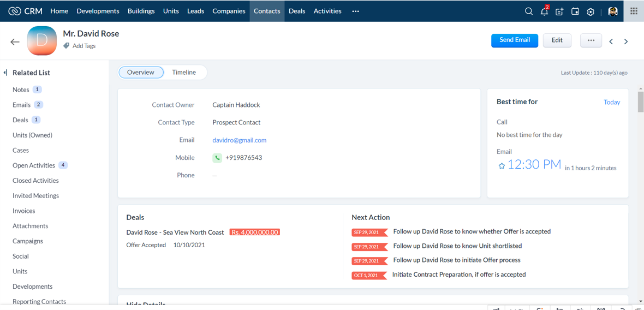Open the apps grid launcher
This screenshot has width=644, height=310.
tap(634, 11)
